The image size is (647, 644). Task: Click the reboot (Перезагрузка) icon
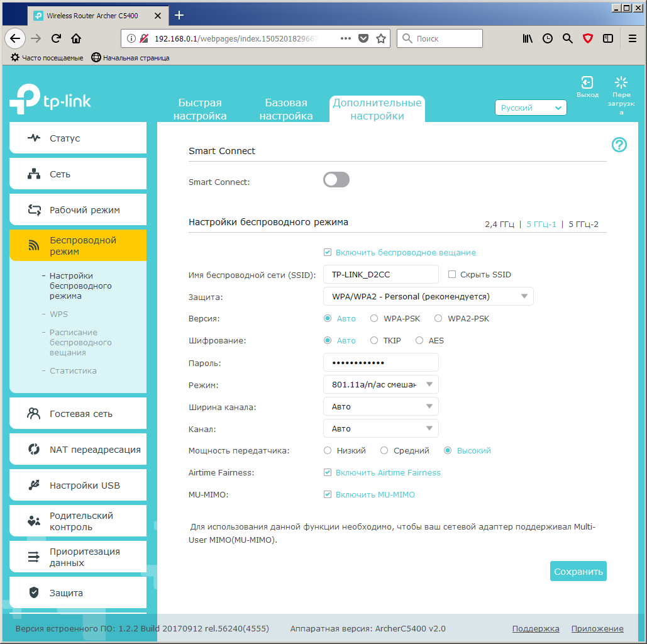point(621,83)
